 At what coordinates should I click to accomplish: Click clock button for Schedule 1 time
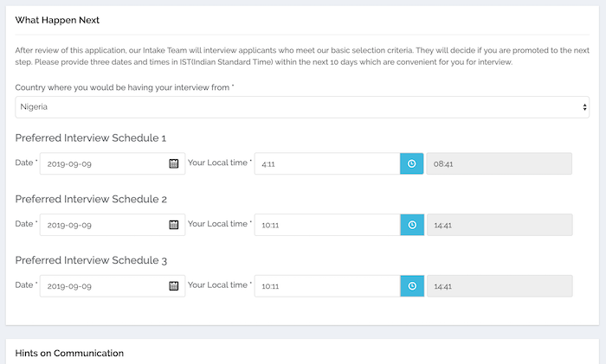[411, 163]
